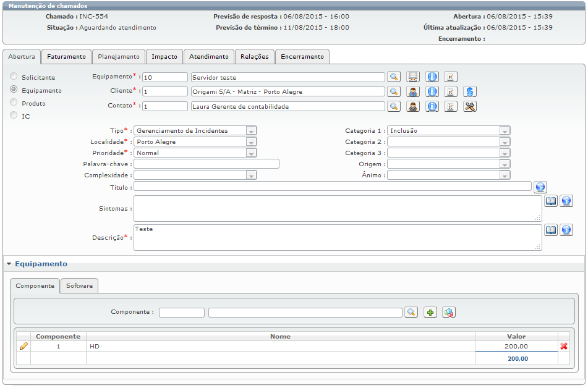The width and height of the screenshot is (588, 388).
Task: Select the Solicitante radio button
Action: point(14,77)
